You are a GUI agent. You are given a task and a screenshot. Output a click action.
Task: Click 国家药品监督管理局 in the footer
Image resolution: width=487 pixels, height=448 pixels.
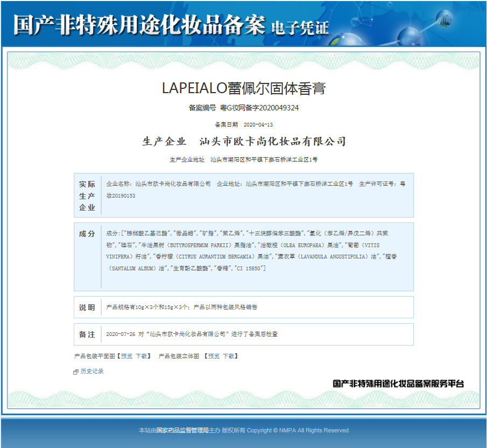click(x=182, y=430)
